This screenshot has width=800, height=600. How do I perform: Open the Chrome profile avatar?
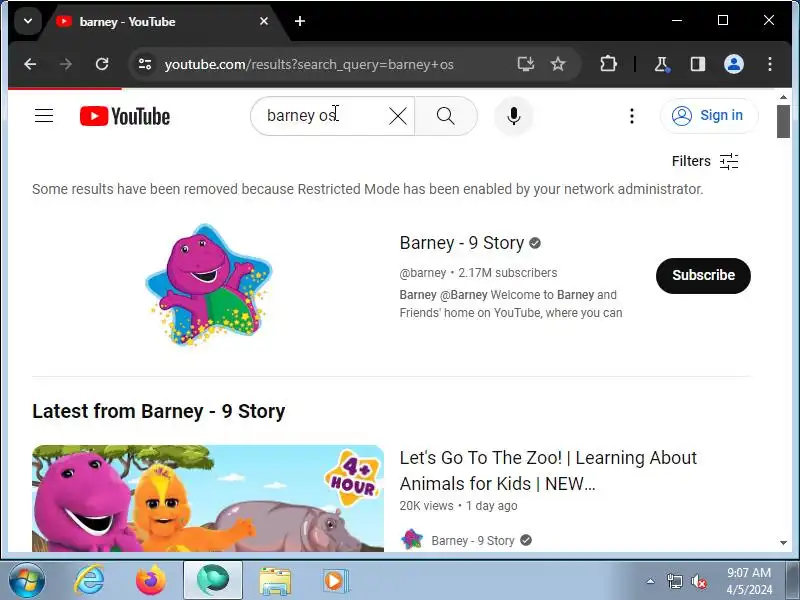tap(734, 64)
